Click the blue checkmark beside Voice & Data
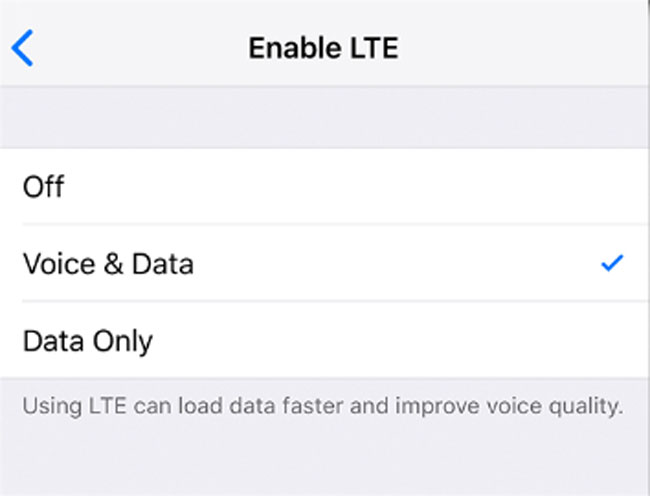650x496 pixels. (612, 263)
